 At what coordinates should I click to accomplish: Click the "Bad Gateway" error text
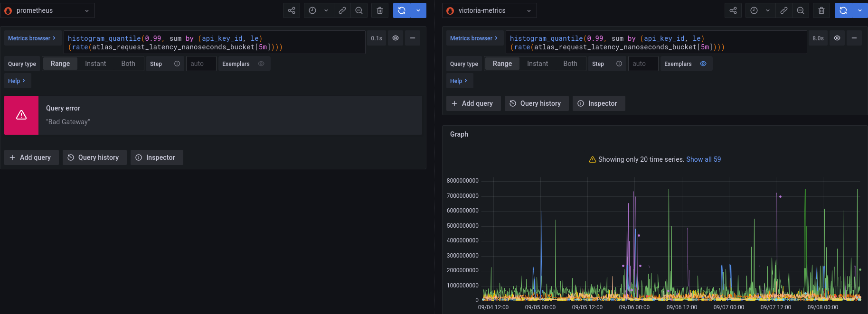[x=68, y=122]
